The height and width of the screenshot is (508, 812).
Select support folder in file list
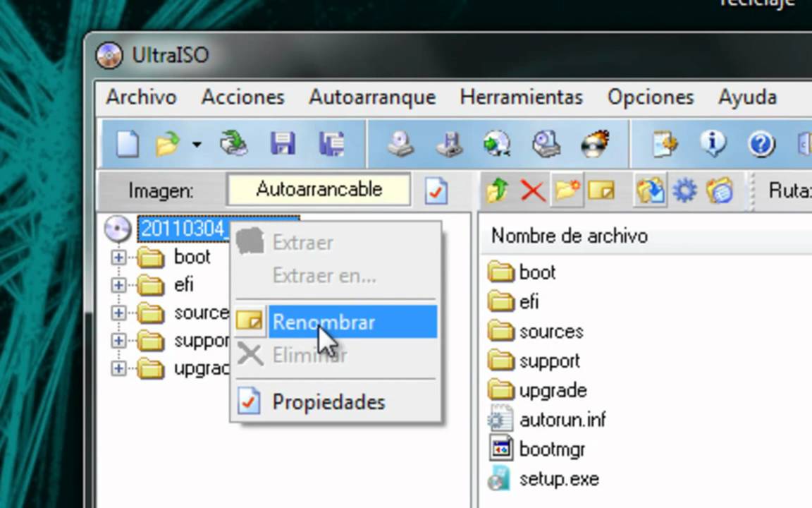pos(550,361)
